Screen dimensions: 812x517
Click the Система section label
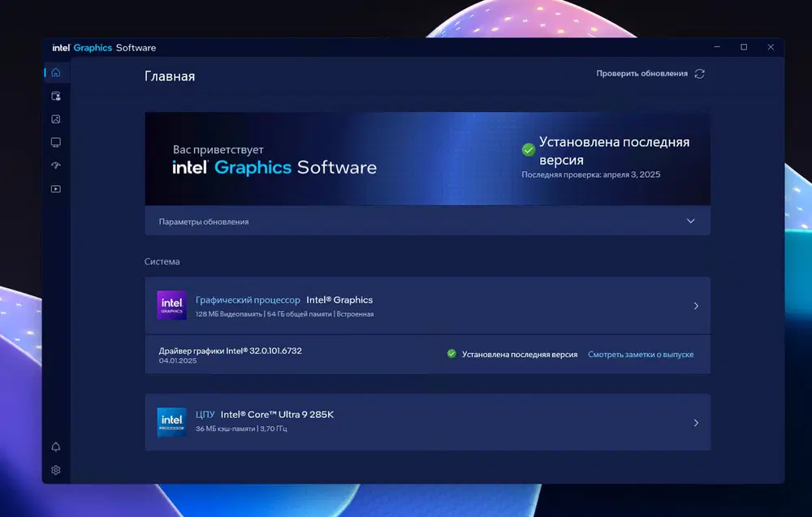[x=162, y=262]
